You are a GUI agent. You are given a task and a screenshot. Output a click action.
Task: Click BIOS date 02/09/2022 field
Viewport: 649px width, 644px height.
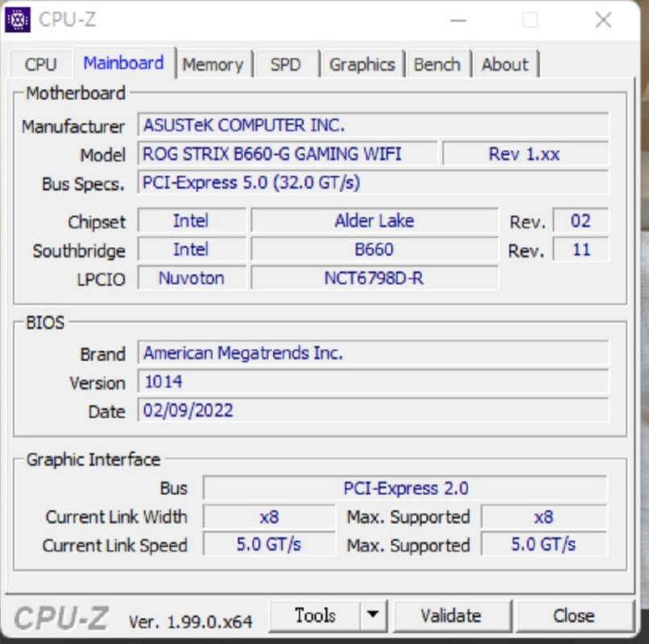coord(373,411)
